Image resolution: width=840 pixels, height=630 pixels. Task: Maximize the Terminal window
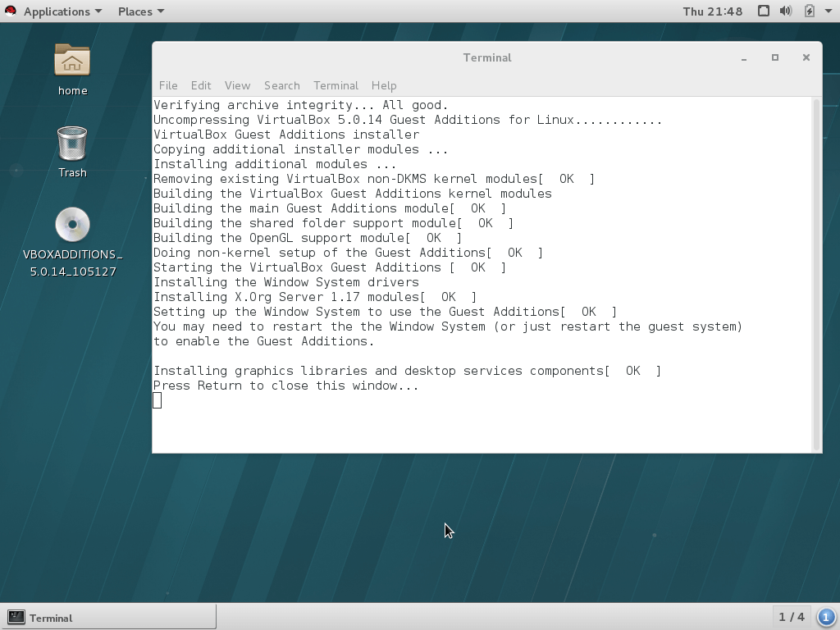tap(774, 58)
